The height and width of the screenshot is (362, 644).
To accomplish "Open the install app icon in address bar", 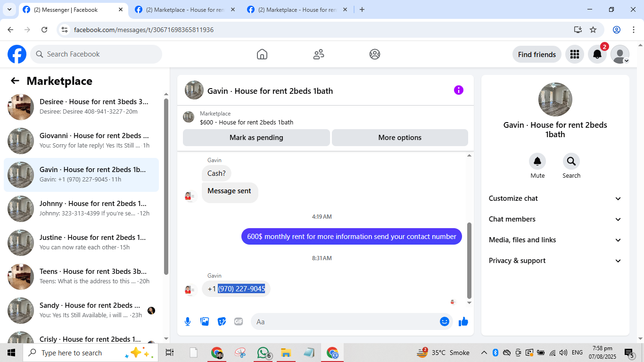I will coord(578,30).
